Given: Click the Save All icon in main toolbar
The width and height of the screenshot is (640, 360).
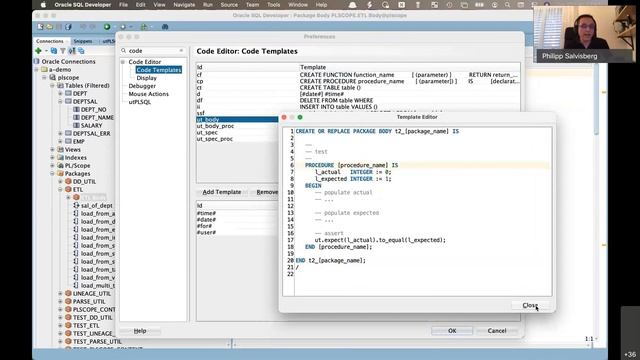Looking at the screenshot, I should coord(68,27).
